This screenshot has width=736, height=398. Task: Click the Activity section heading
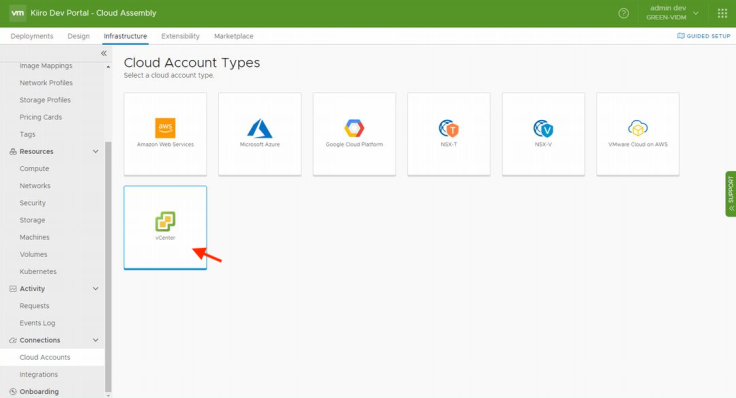[x=32, y=289]
